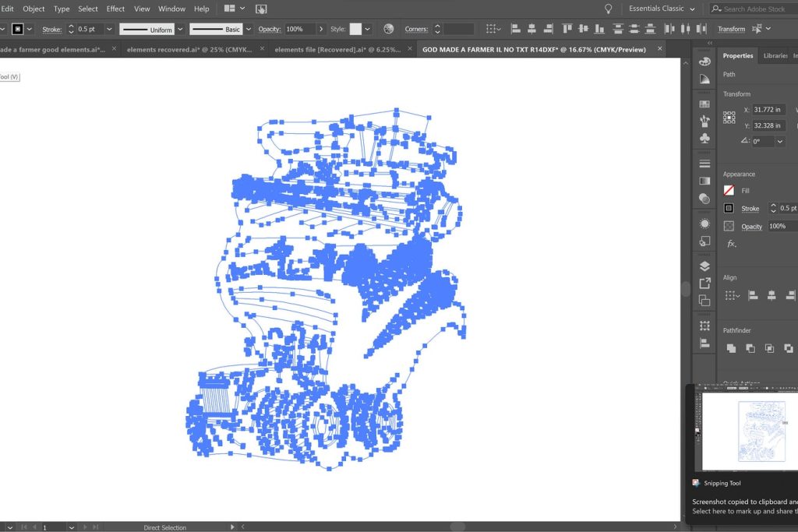Open the Basic brush definition dropdown
798x532 pixels.
[250, 30]
